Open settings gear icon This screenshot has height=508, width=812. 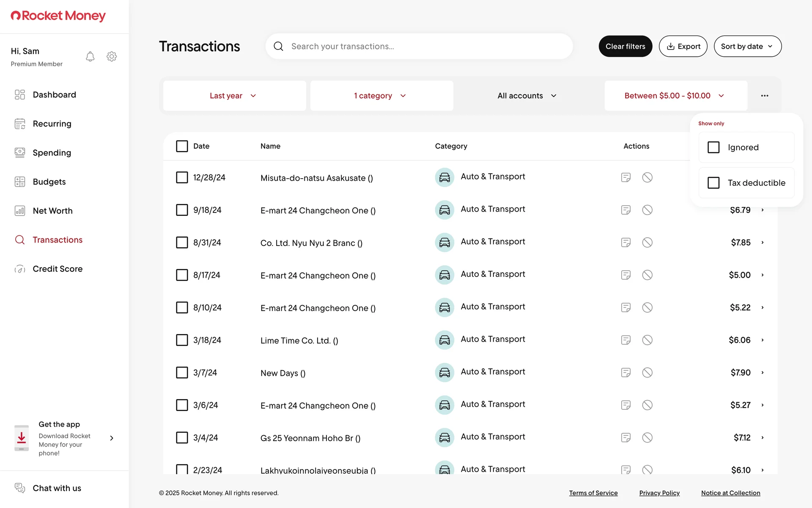point(112,57)
